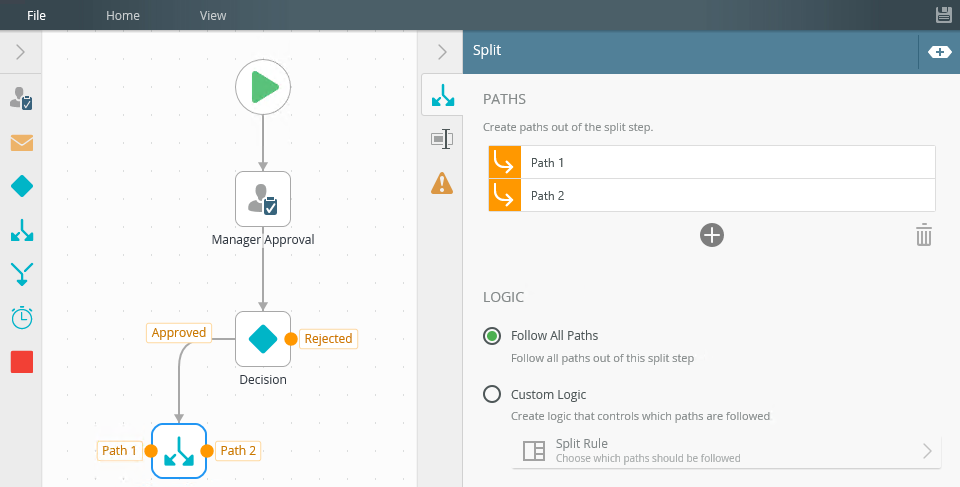Expand the left toolbox panel chevron
Image resolution: width=960 pixels, height=487 pixels.
click(x=20, y=52)
